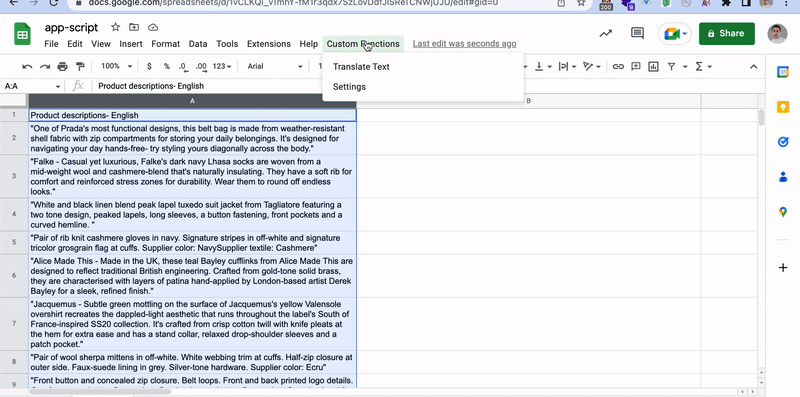800x397 pixels.
Task: Star the app-script document
Action: pyautogui.click(x=116, y=27)
